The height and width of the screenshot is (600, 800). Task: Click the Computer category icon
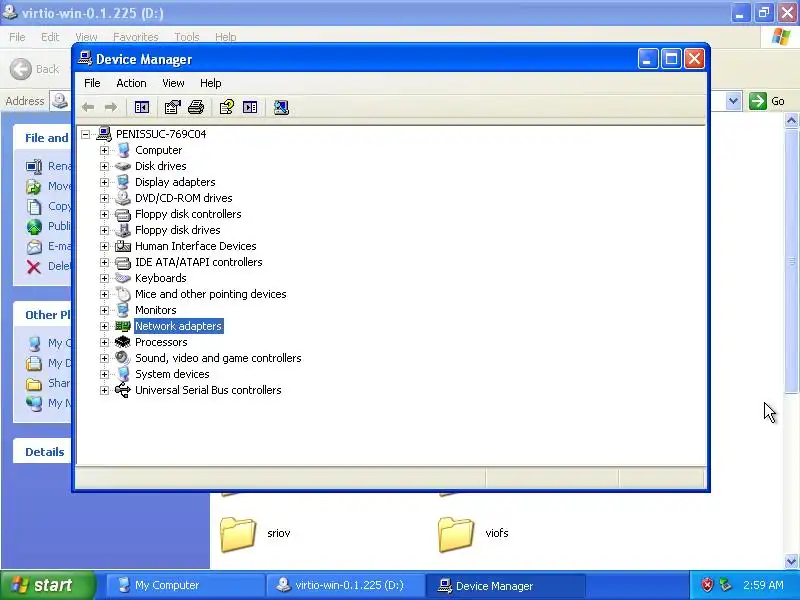point(123,150)
